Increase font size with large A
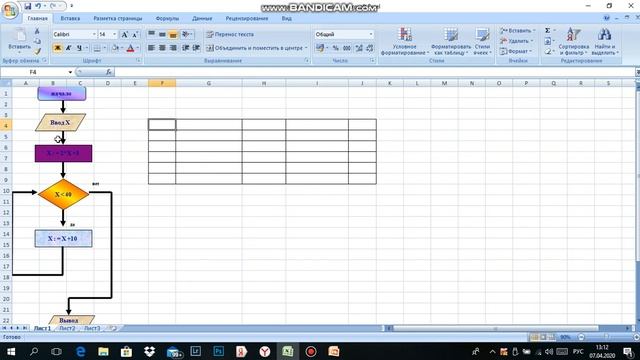 (x=125, y=35)
